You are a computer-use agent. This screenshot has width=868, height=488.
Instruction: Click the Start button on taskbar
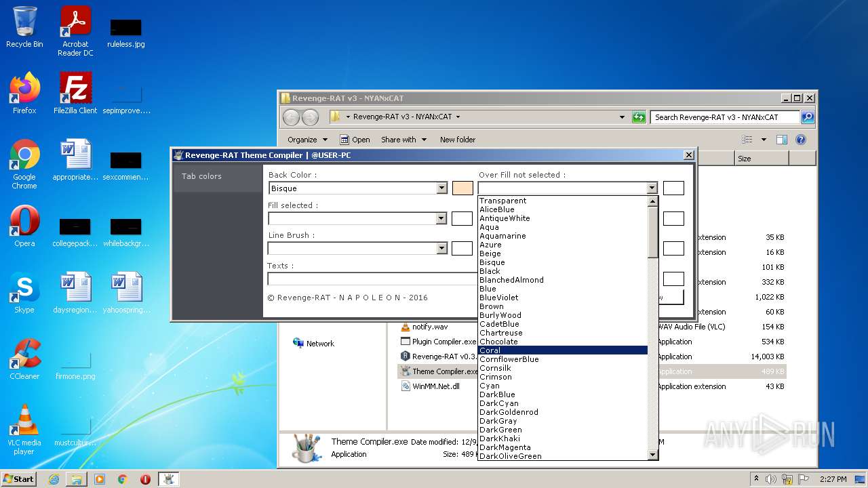coord(18,479)
